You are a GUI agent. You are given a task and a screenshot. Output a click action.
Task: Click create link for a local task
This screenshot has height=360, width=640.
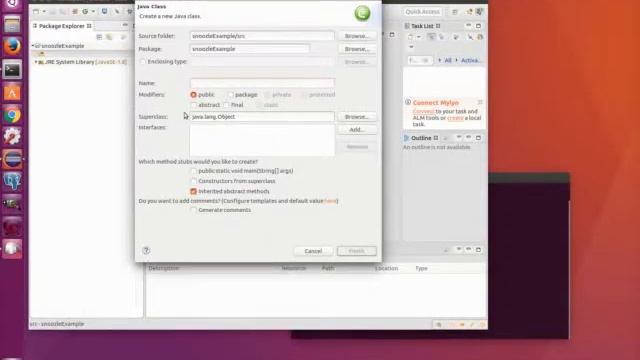click(455, 118)
